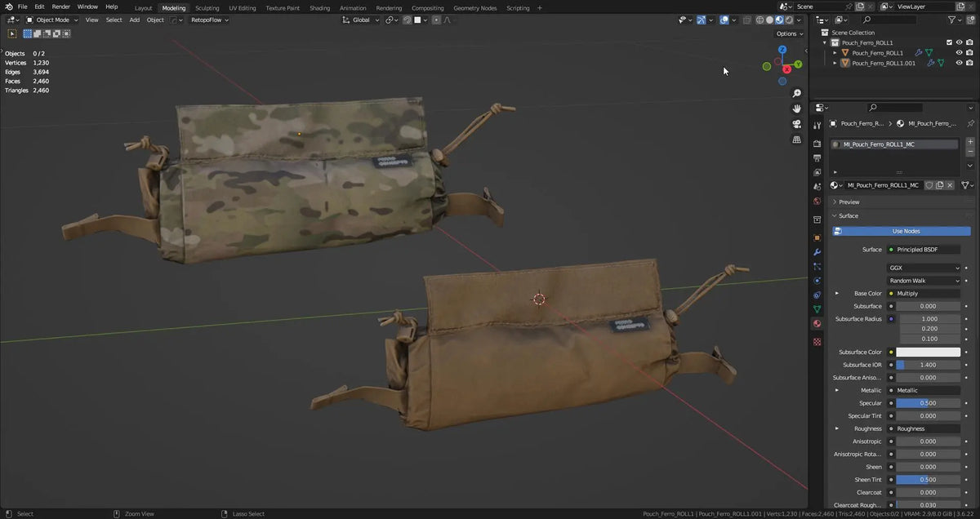Switch to Geometry Nodes workspace tab
Image resolution: width=980 pixels, height=519 pixels.
click(x=475, y=7)
